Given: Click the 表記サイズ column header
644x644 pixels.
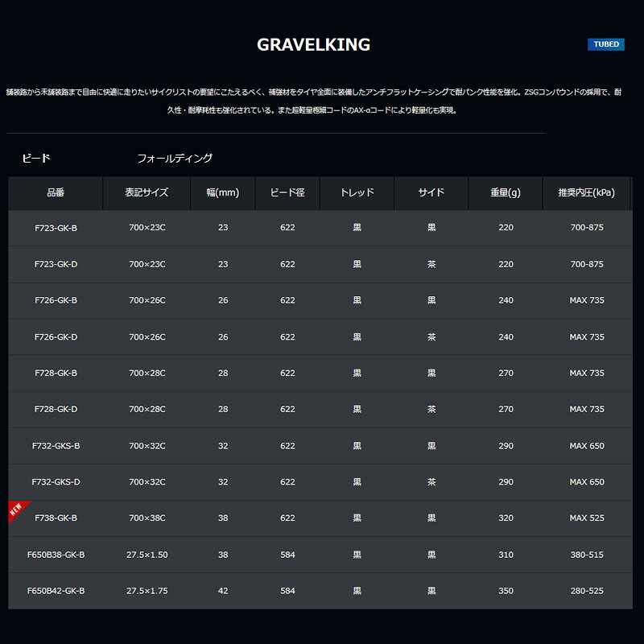Looking at the screenshot, I should pos(147,193).
